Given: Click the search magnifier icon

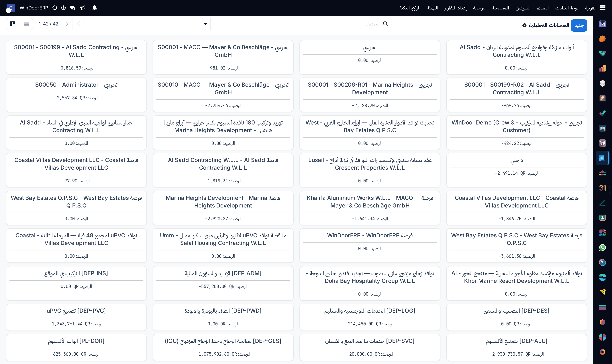Looking at the screenshot, I should pyautogui.click(x=385, y=24).
